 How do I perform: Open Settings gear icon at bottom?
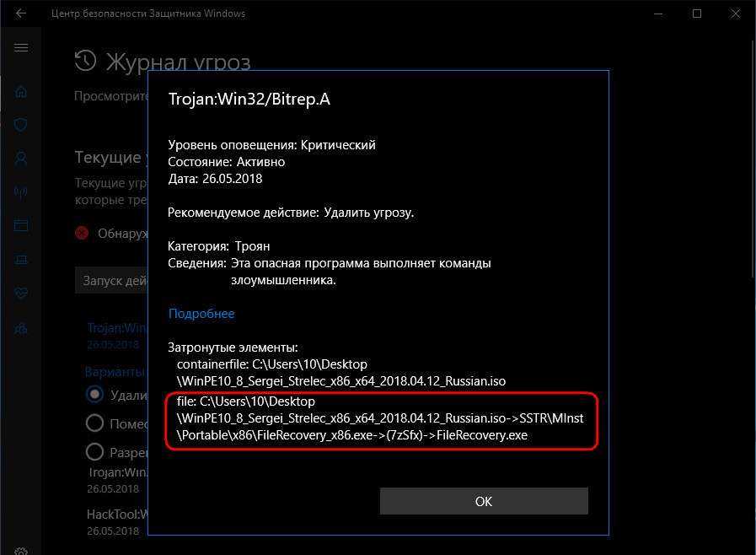click(x=21, y=551)
